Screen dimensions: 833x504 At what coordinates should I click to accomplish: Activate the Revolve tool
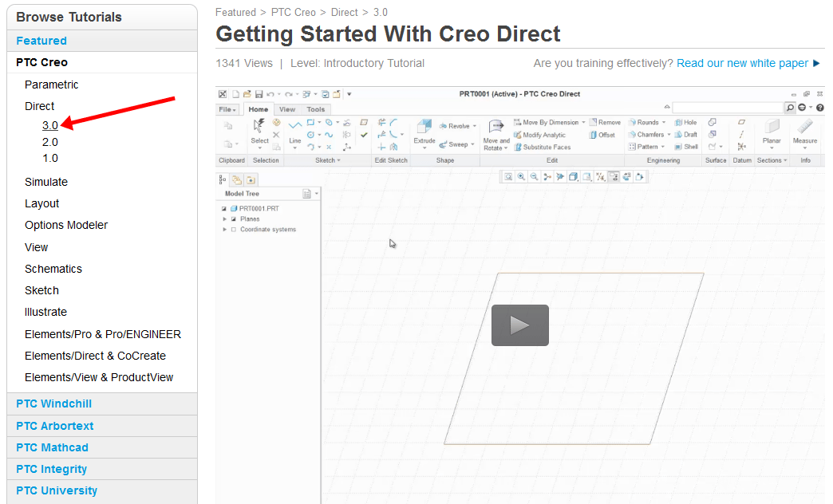(x=459, y=126)
